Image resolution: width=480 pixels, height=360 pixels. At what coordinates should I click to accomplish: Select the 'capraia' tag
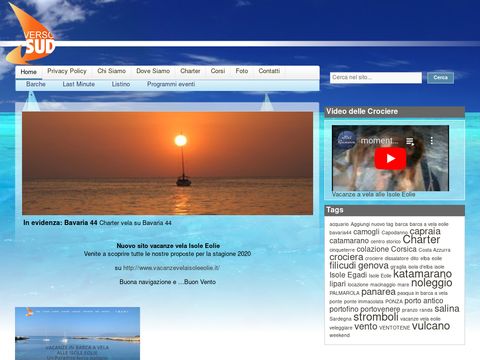click(425, 231)
